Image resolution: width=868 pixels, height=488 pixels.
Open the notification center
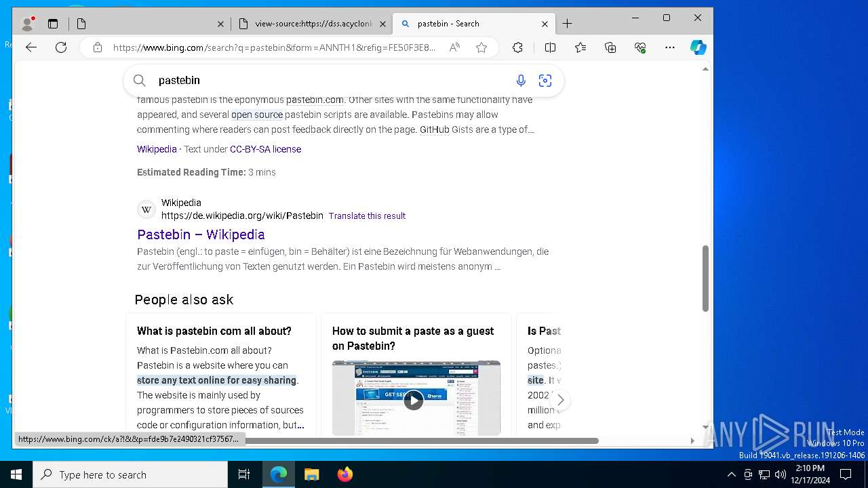coord(846,474)
